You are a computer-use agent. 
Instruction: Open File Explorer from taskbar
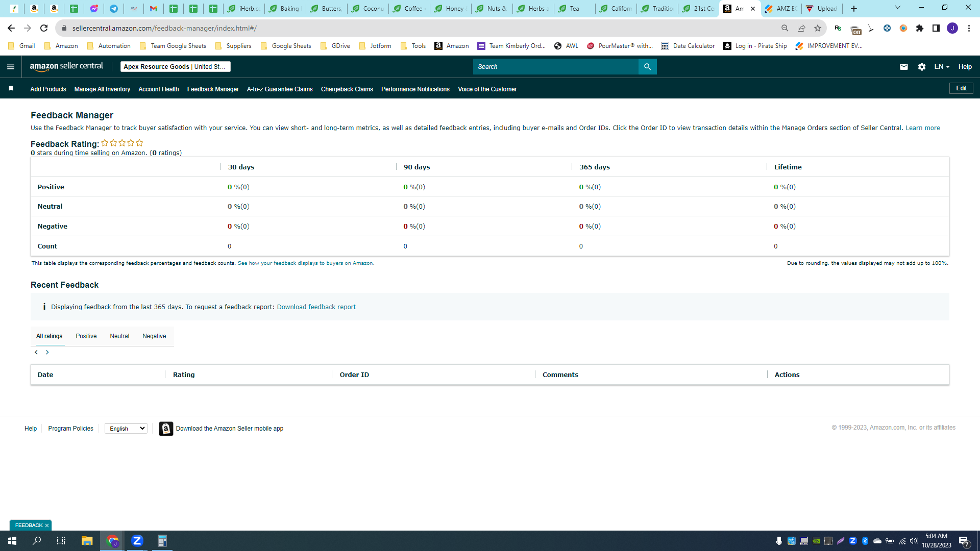(x=87, y=541)
